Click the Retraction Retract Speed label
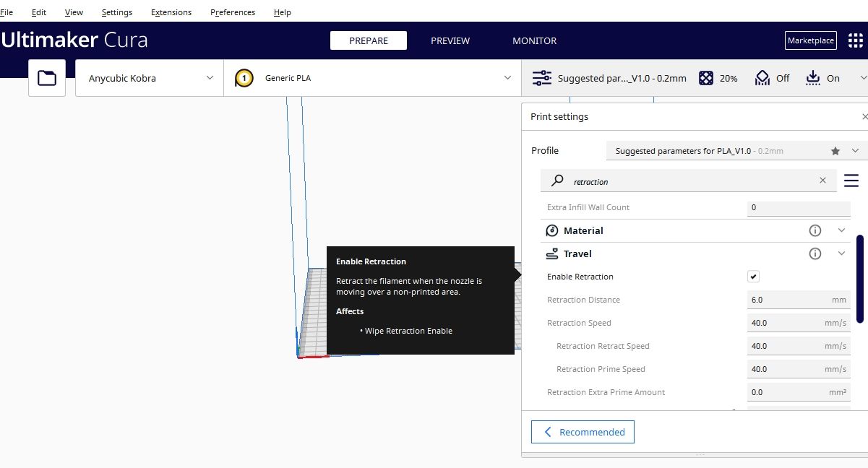Image resolution: width=868 pixels, height=468 pixels. pos(603,346)
